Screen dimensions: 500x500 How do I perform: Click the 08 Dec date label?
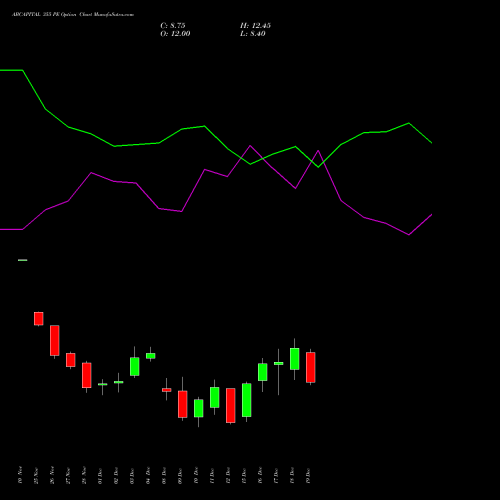pyautogui.click(x=164, y=476)
